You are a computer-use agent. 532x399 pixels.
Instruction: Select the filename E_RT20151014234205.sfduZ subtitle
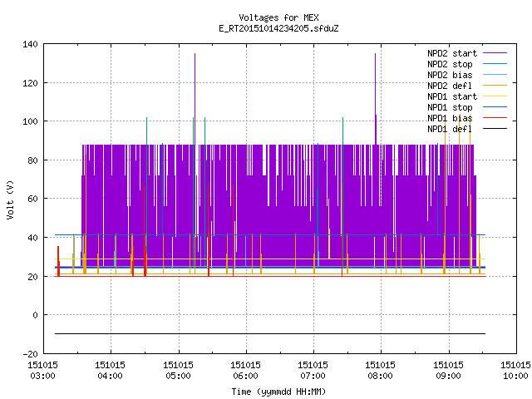tap(278, 28)
